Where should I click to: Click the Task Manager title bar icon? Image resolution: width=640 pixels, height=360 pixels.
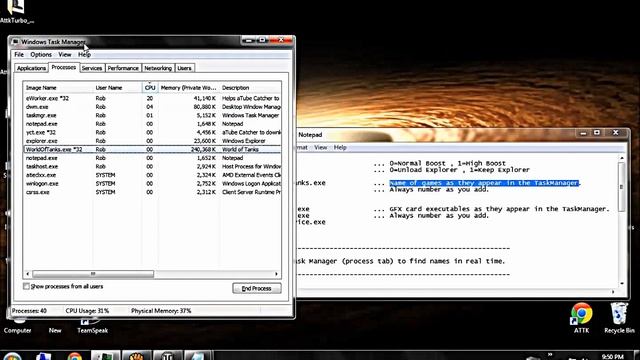pyautogui.click(x=15, y=42)
